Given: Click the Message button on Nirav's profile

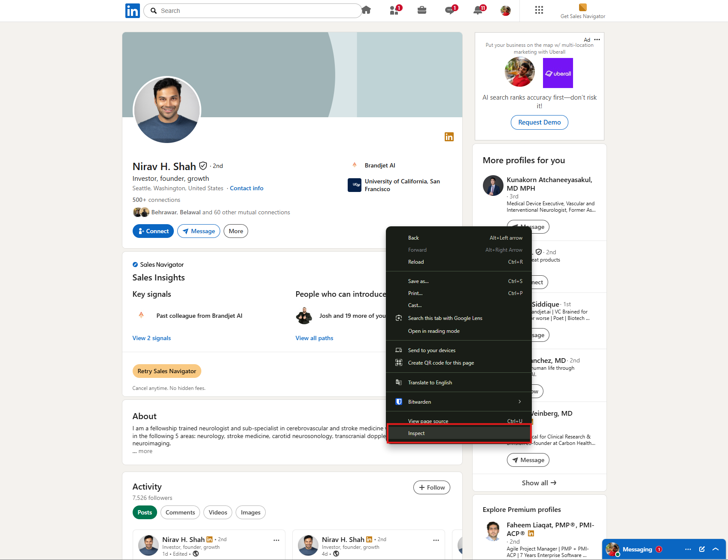Looking at the screenshot, I should coord(199,231).
